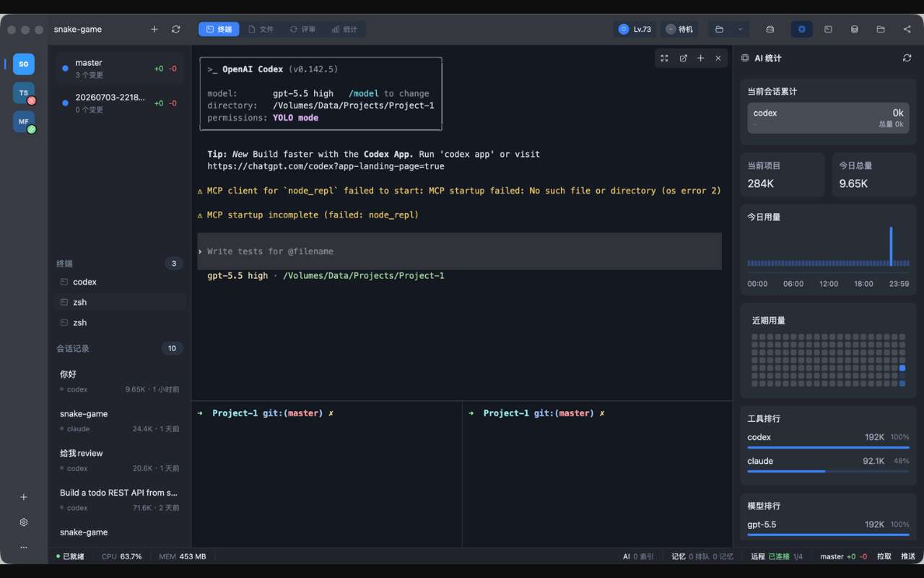Click the 记忆 0 排队 status entry
Screen dimensions: 924x578
(x=702, y=556)
